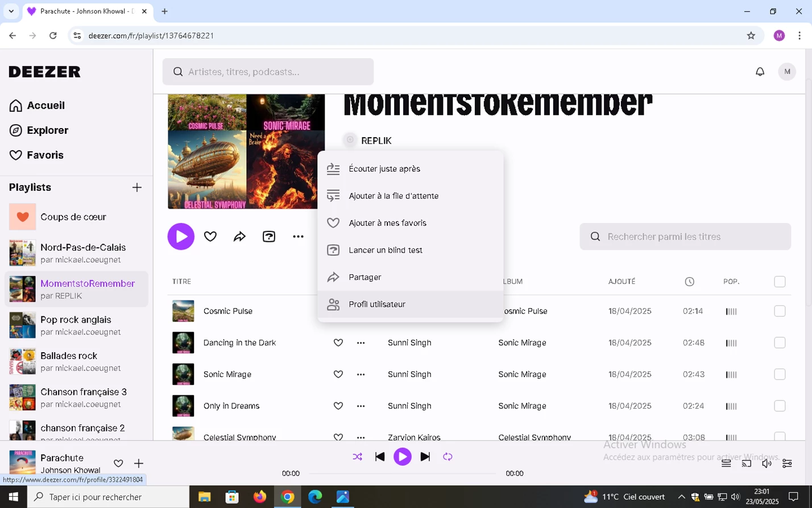Viewport: 812px width, 508px height.
Task: Click the playback progress bar
Action: (x=403, y=473)
